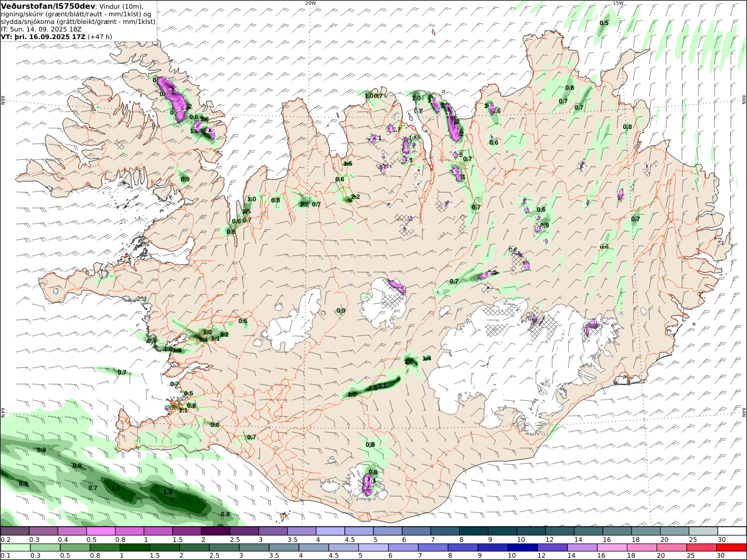Click the '3.1' precipitation value on the map

tap(382, 386)
